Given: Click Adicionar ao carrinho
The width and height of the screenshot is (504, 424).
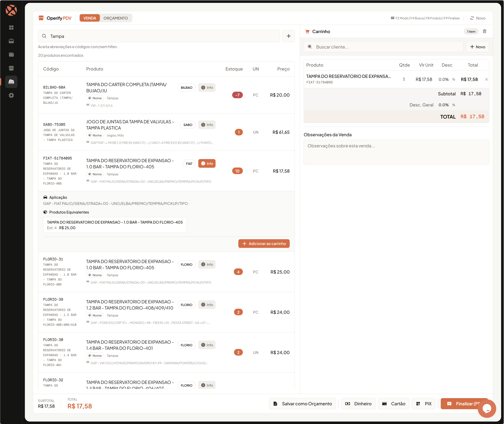Looking at the screenshot, I should [x=264, y=244].
